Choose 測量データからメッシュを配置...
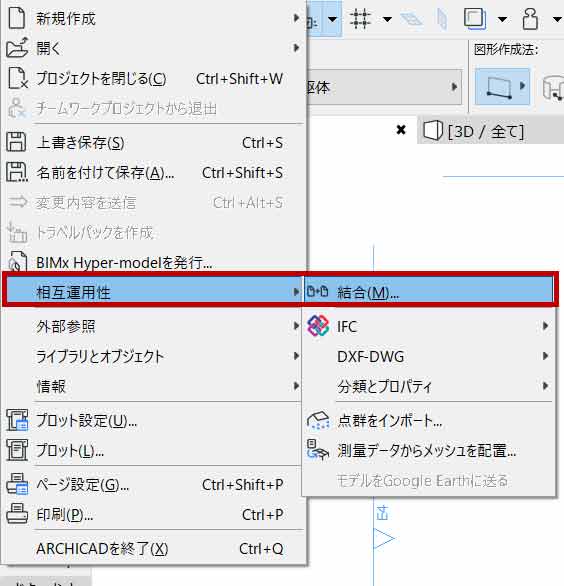This screenshot has height=586, width=564. click(429, 451)
